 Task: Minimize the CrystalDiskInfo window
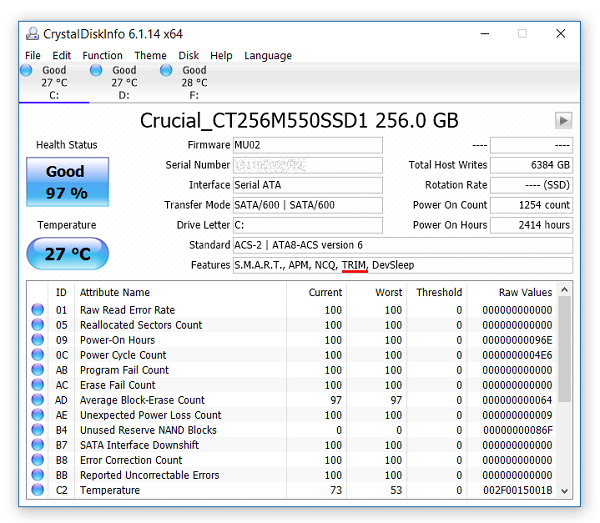[x=485, y=34]
